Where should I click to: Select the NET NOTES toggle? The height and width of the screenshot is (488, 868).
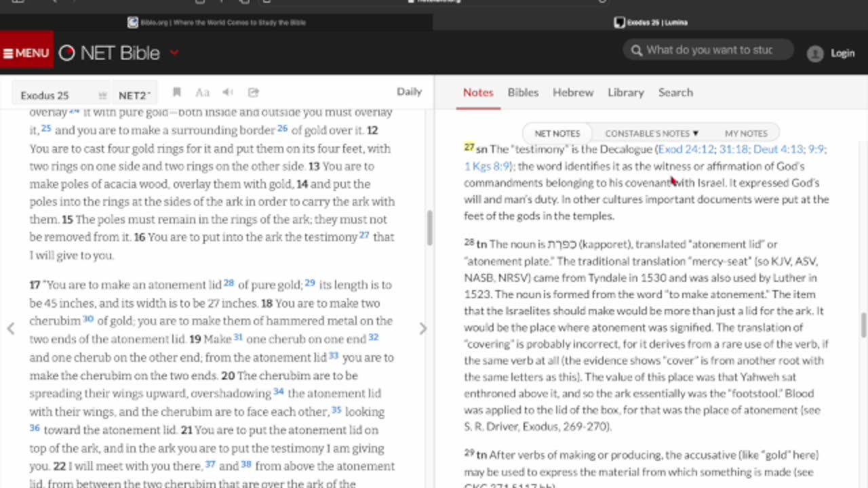pyautogui.click(x=557, y=134)
